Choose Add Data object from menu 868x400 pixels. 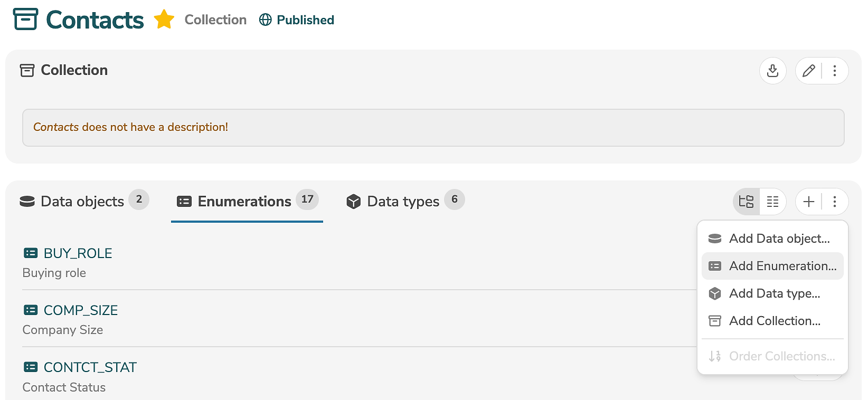click(x=779, y=239)
